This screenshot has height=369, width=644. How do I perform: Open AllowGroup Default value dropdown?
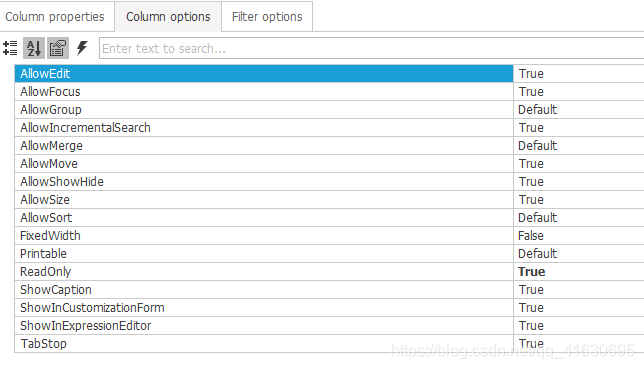tap(579, 110)
